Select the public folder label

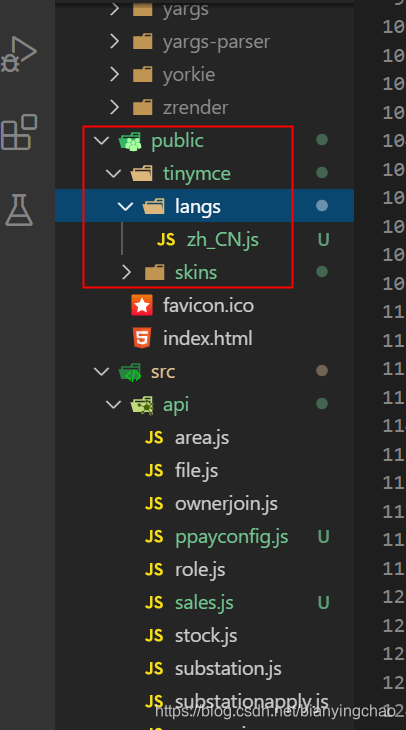[x=177, y=141]
